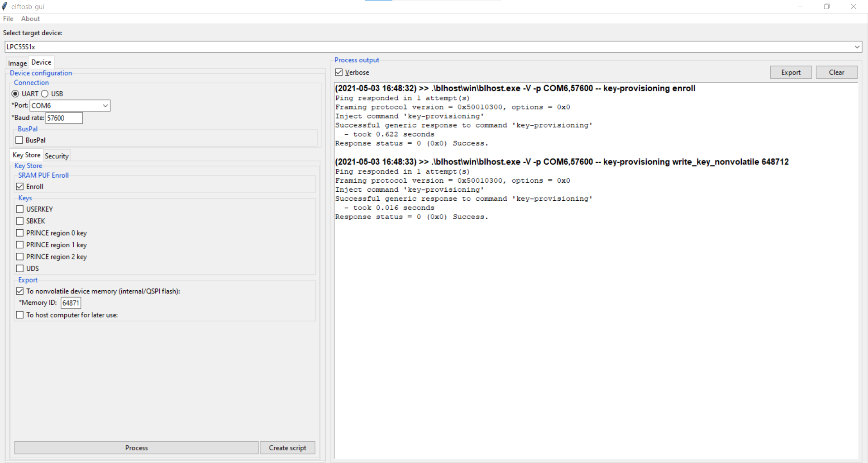Enable the BusPal checkbox
The height and width of the screenshot is (463, 868).
pyautogui.click(x=19, y=140)
